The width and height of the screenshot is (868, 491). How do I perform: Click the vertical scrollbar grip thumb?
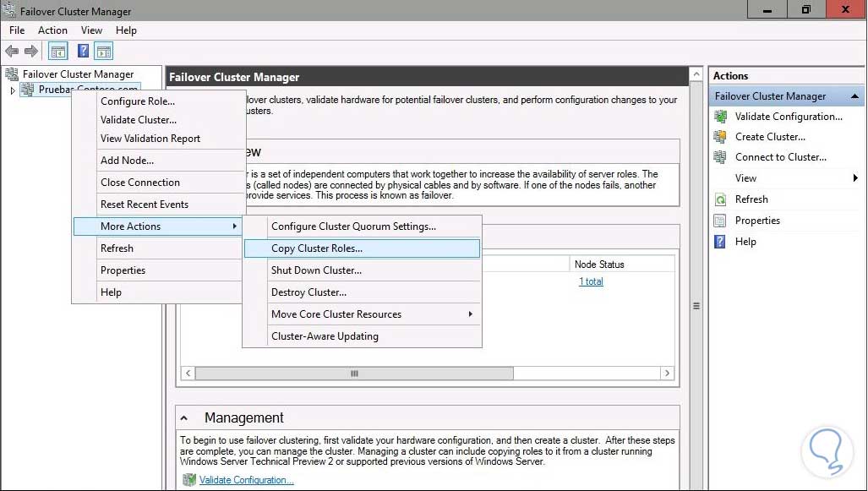(x=696, y=306)
